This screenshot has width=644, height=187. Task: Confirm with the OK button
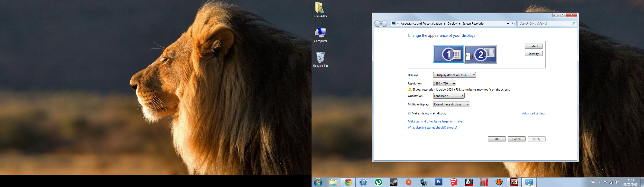coord(497,139)
